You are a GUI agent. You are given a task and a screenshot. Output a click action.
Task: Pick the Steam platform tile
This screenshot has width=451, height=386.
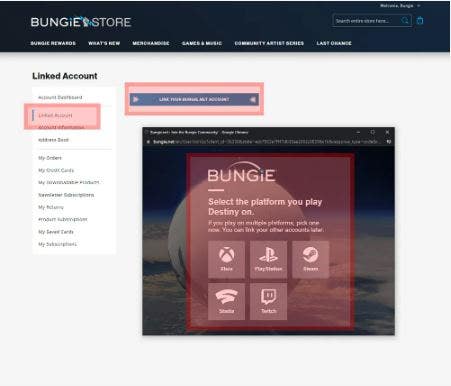[x=310, y=260]
